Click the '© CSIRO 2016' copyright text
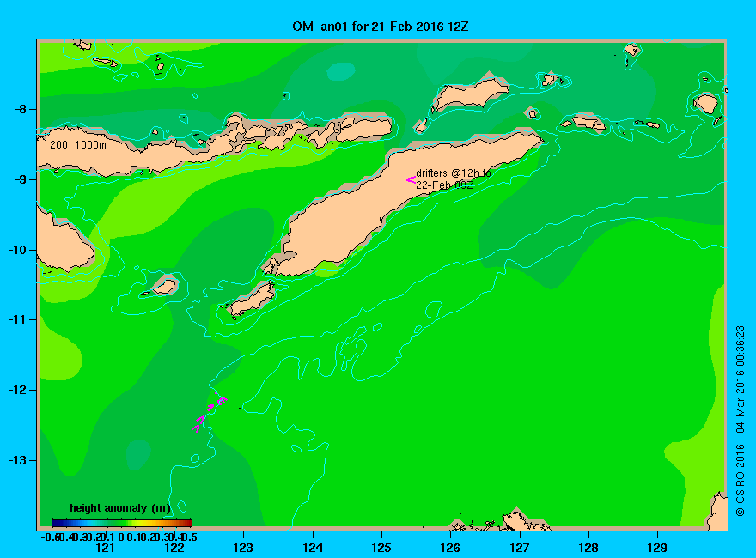Viewport: 756px width, 558px height. coord(740,481)
